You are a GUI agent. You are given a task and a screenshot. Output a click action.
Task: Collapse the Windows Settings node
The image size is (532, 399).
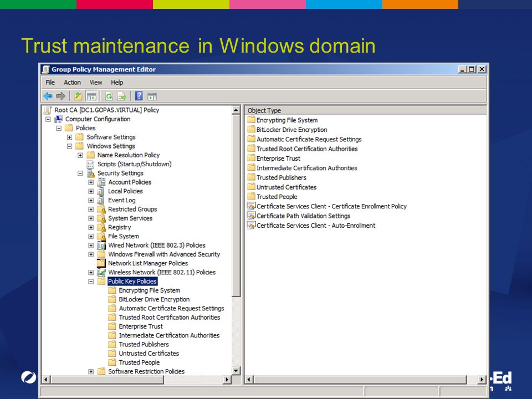pos(70,146)
